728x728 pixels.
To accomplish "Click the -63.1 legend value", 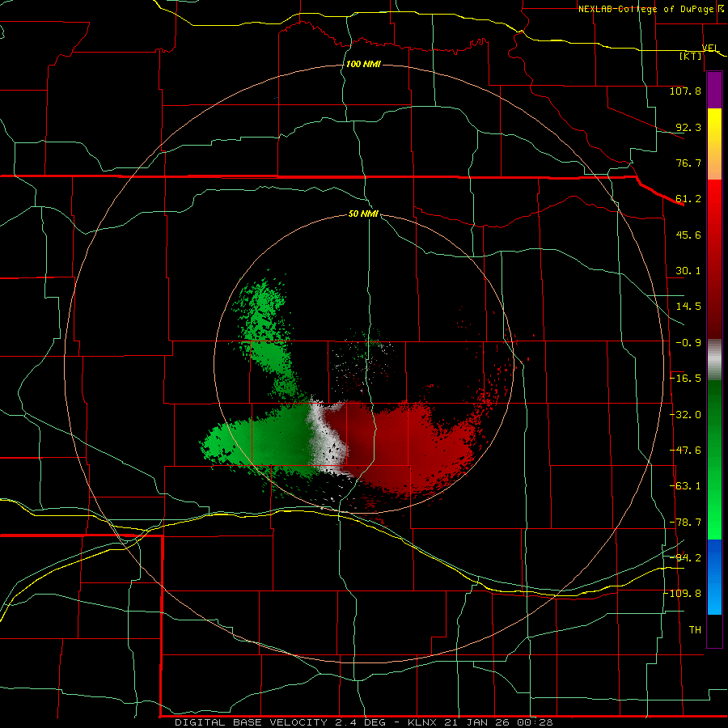I will click(685, 486).
